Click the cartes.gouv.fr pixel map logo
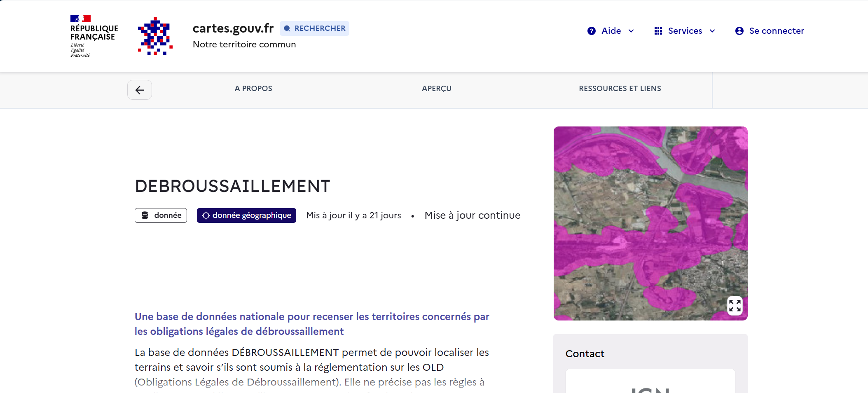868x393 pixels. click(155, 36)
